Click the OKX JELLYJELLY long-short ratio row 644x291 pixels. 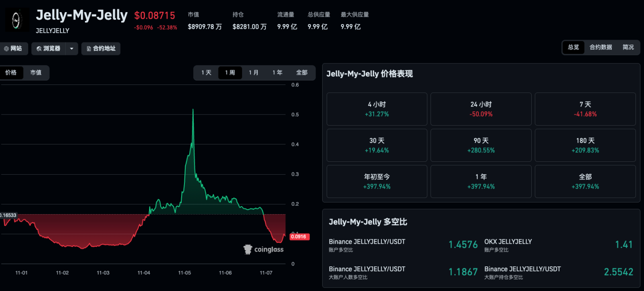click(559, 245)
